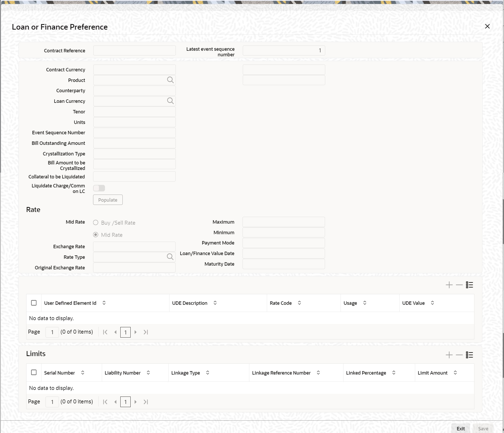Sort by Serial Number column
Screen dimensions: 504x433
pos(83,372)
